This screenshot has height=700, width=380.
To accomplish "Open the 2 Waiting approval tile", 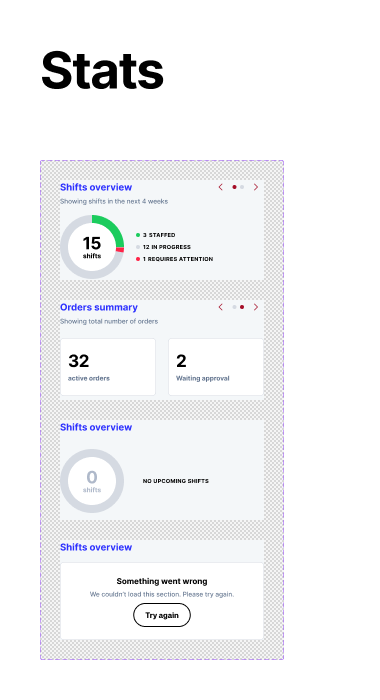I will [x=216, y=367].
